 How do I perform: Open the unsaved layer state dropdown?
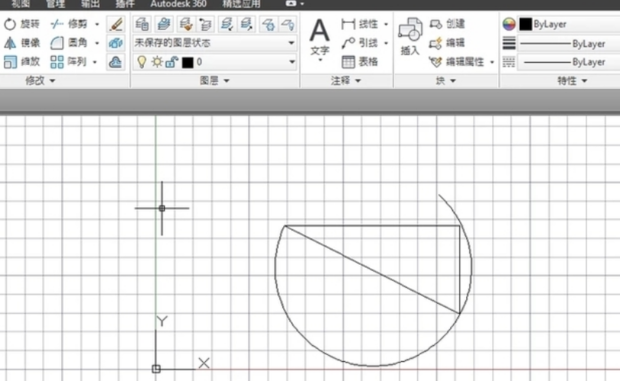coord(215,43)
